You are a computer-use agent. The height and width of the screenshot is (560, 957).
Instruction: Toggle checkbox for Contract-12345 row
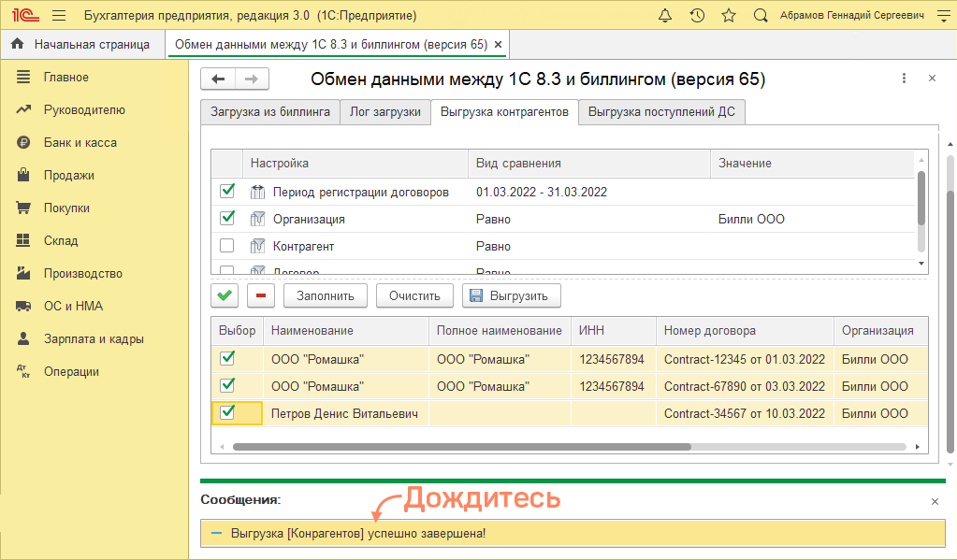pos(227,358)
